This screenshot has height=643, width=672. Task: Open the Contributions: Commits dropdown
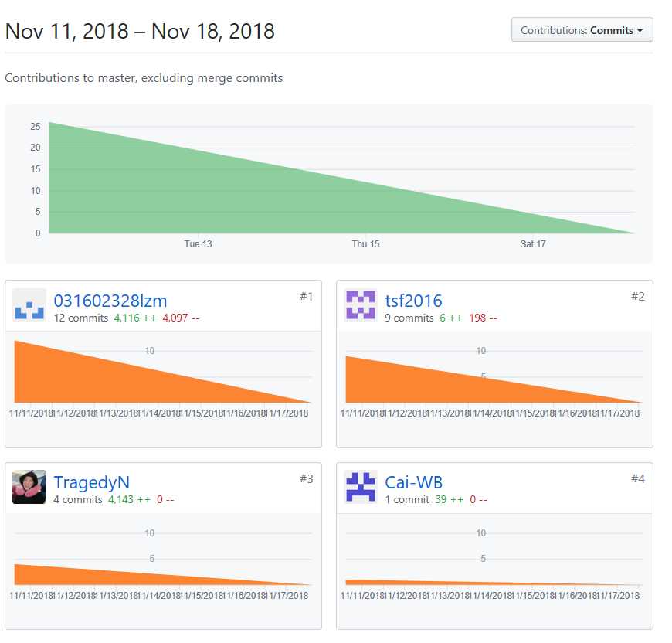tap(582, 30)
